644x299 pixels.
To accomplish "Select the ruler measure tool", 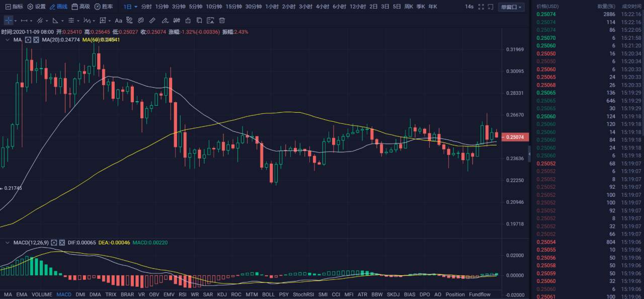I will pyautogui.click(x=152, y=21).
